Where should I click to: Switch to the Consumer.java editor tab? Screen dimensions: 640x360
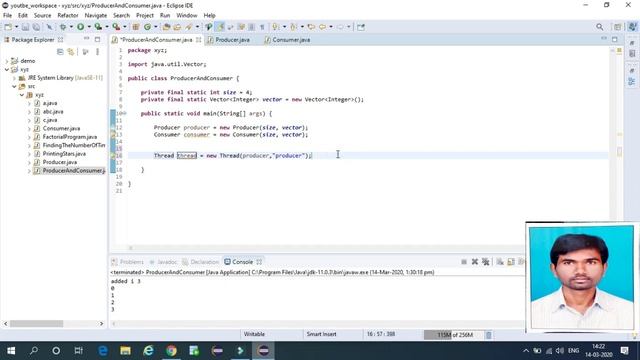[287, 40]
